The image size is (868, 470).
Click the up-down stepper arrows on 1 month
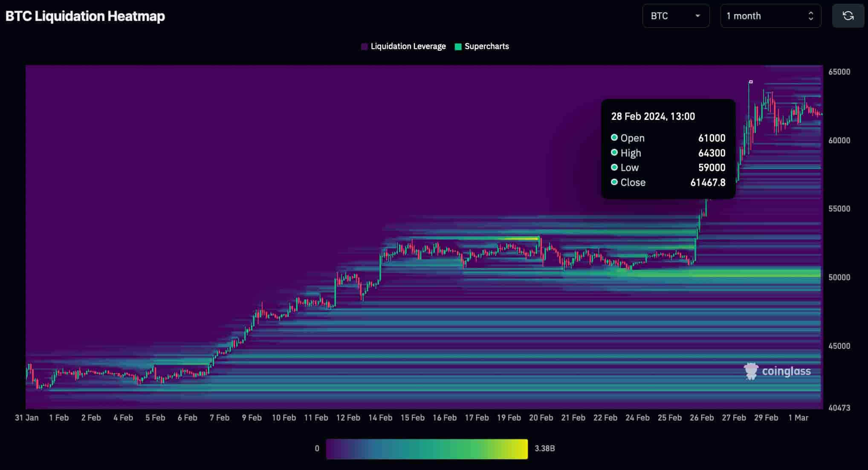[810, 16]
